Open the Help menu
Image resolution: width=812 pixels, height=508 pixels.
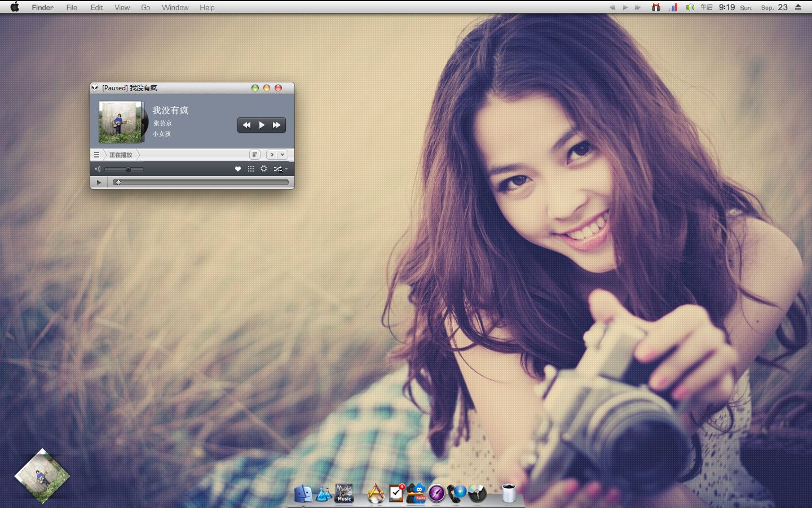click(x=207, y=7)
